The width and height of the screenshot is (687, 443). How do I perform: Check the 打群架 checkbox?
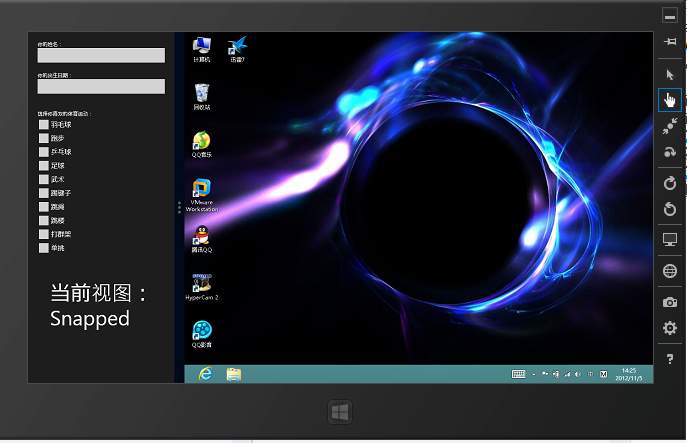click(44, 234)
